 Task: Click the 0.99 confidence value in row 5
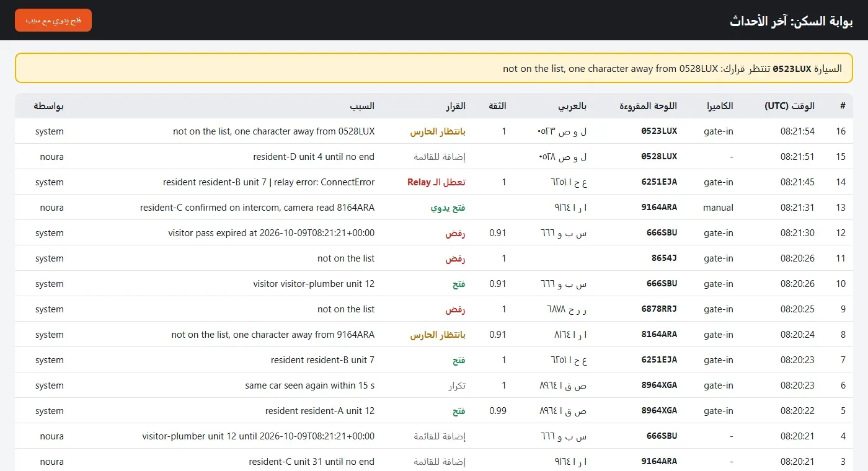click(x=498, y=411)
